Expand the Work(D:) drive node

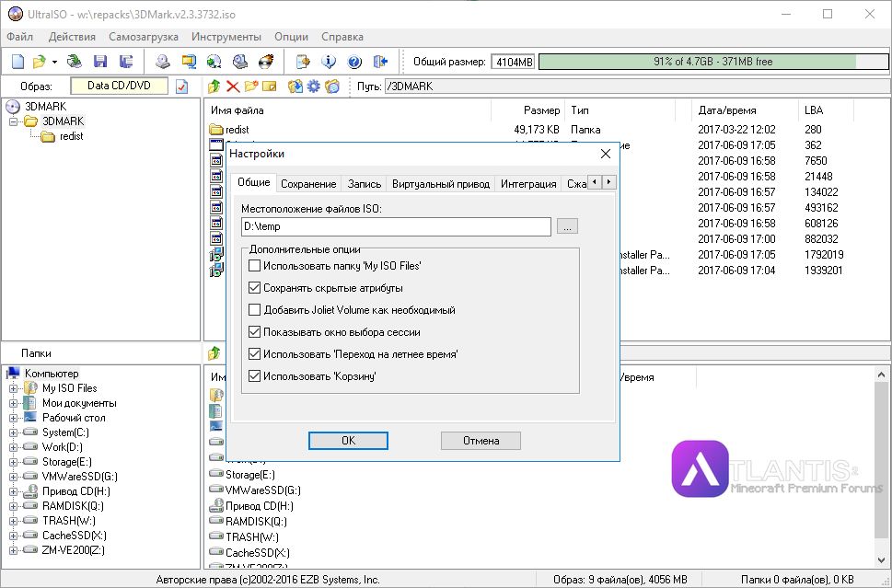(x=13, y=447)
